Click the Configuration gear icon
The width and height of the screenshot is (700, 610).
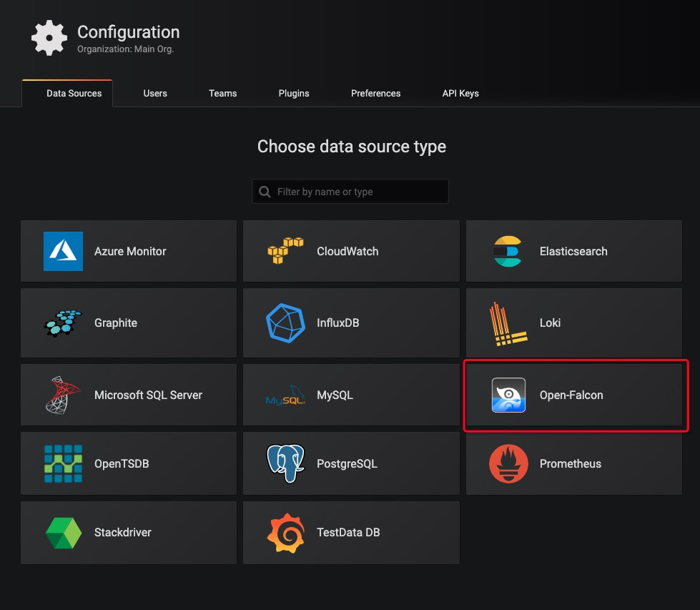[49, 38]
